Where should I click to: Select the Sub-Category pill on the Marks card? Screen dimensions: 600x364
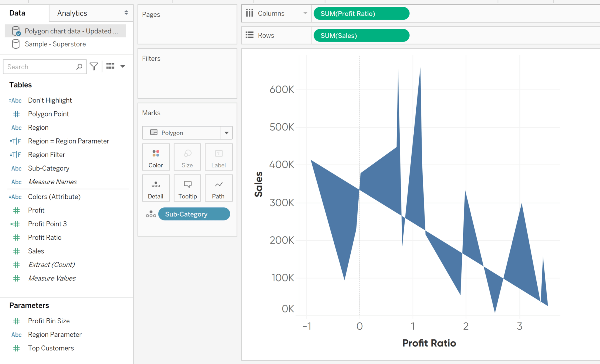pyautogui.click(x=194, y=214)
